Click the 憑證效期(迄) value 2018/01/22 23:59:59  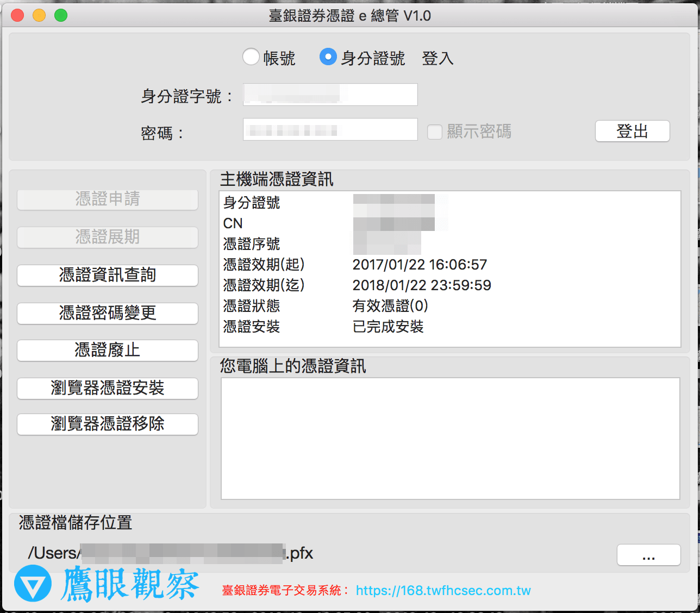[x=422, y=285]
